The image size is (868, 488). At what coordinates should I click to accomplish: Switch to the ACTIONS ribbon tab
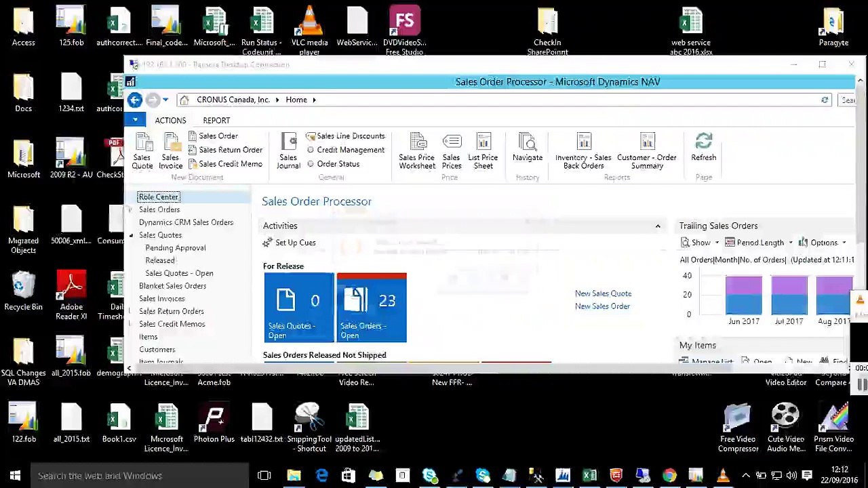[170, 121]
